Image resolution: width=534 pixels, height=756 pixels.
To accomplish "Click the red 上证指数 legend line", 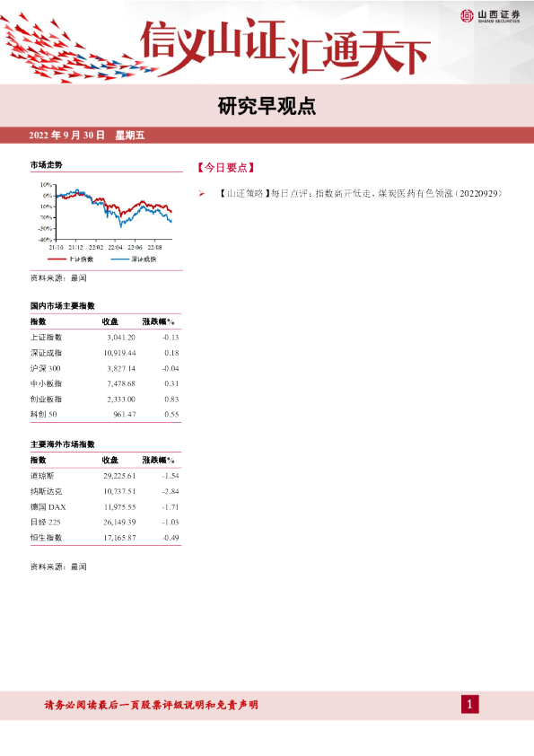I will click(57, 259).
